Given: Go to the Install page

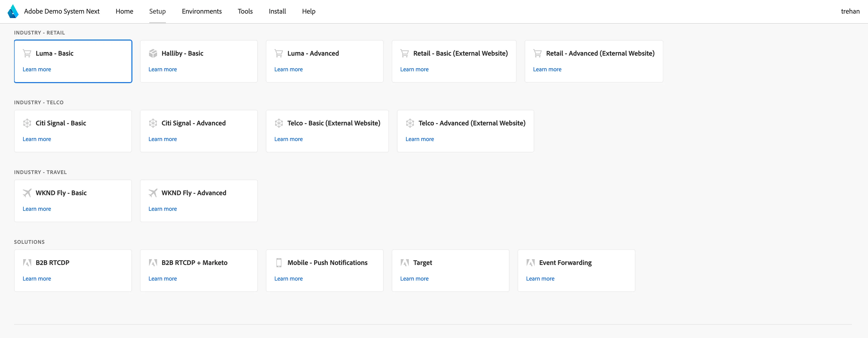Looking at the screenshot, I should pos(277,11).
